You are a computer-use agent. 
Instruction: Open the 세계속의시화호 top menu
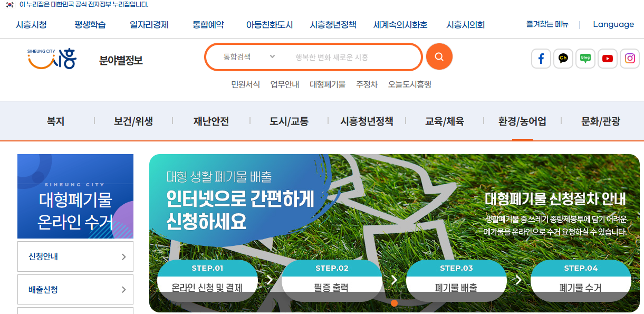pyautogui.click(x=400, y=25)
